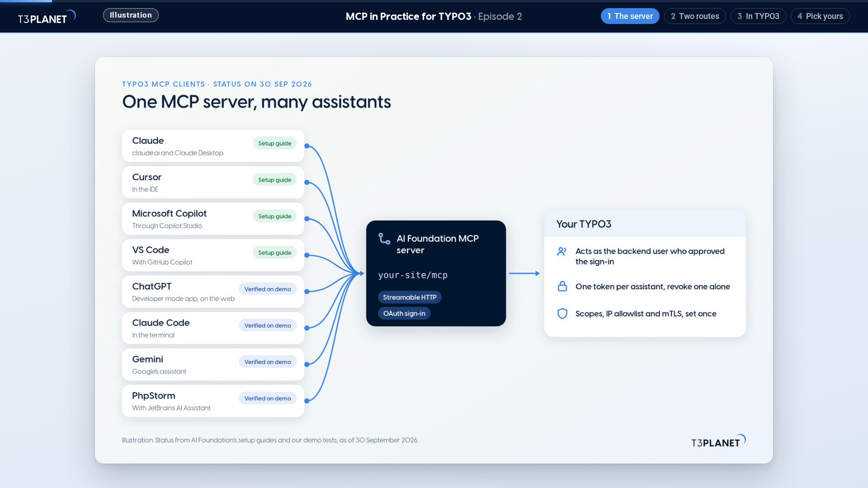This screenshot has height=488, width=868.
Task: Open Microsoft Copilot's Setup guide badge
Action: pos(274,216)
